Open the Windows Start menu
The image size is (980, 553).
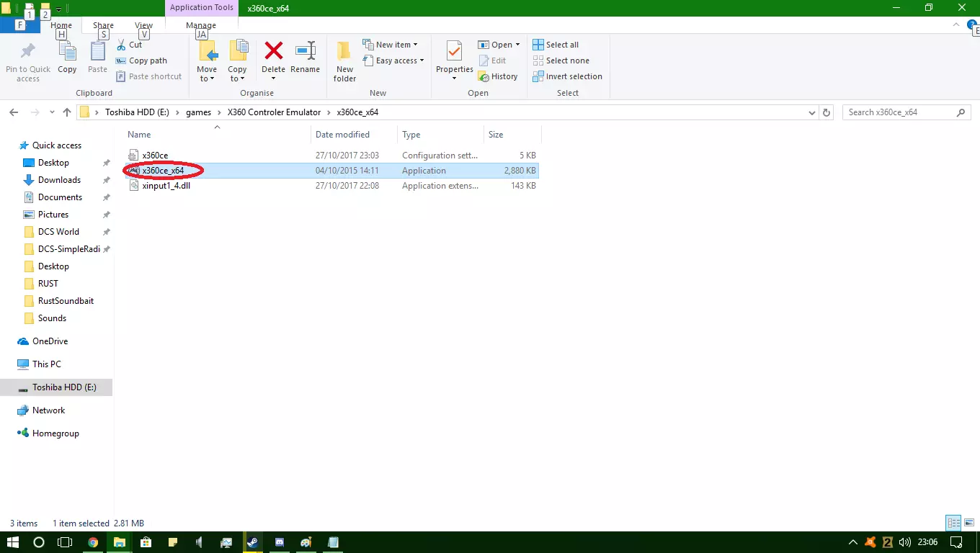(13, 542)
